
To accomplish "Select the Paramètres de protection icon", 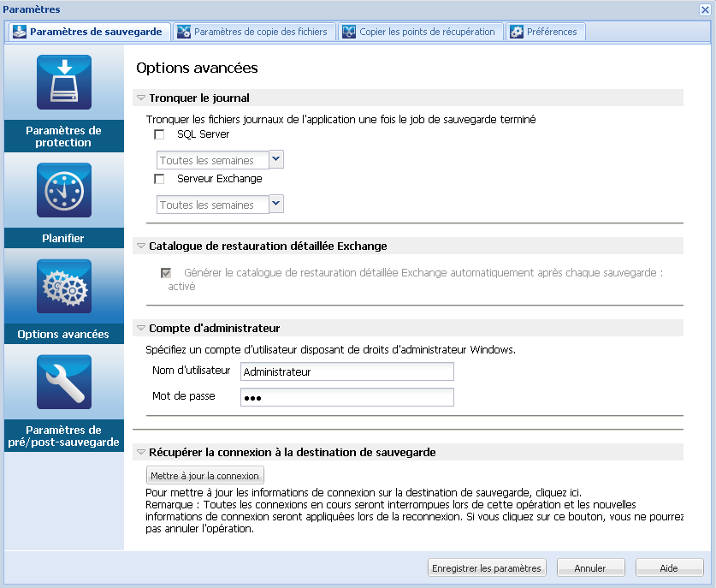I will (x=63, y=83).
